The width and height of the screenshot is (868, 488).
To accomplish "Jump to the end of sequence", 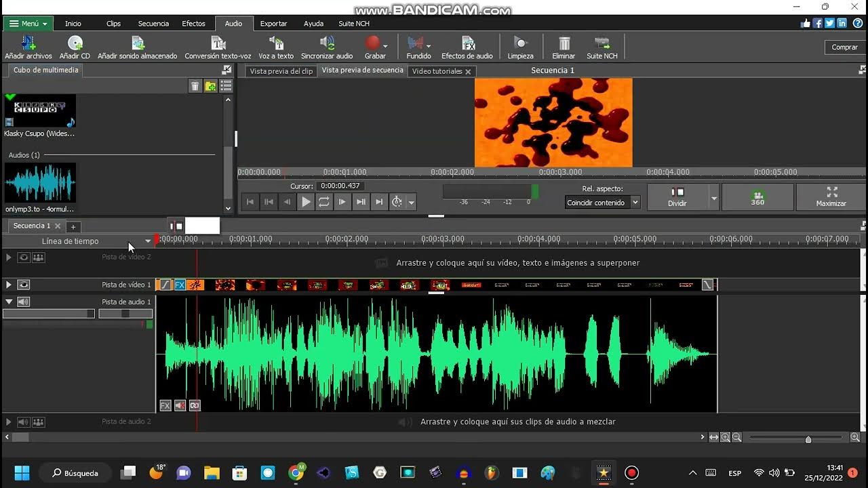I will (x=379, y=202).
